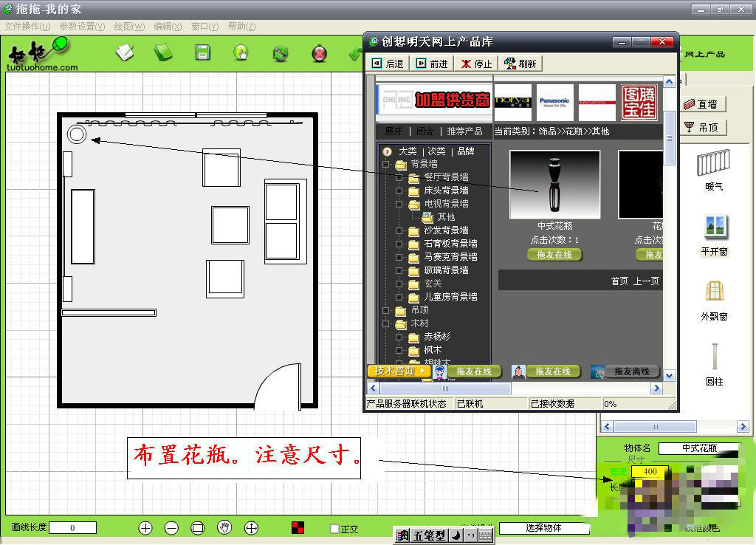Select the hand pan tool in the bottom bar
The image size is (756, 545).
(x=224, y=527)
